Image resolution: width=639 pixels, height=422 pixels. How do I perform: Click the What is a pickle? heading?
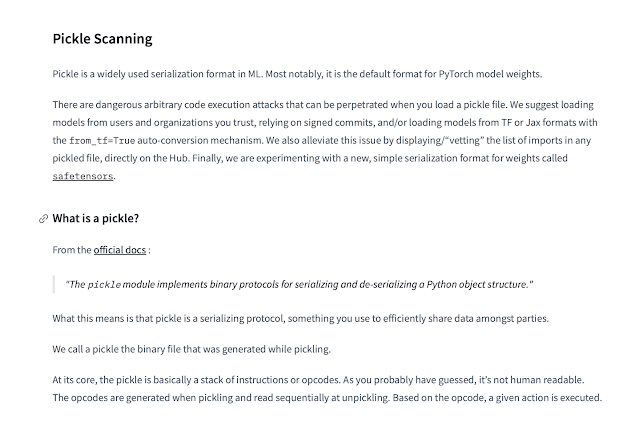pyautogui.click(x=96, y=218)
